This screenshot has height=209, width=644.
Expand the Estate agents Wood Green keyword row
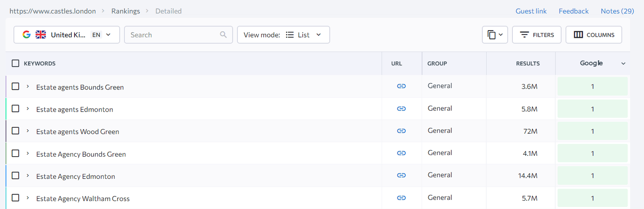pos(28,131)
